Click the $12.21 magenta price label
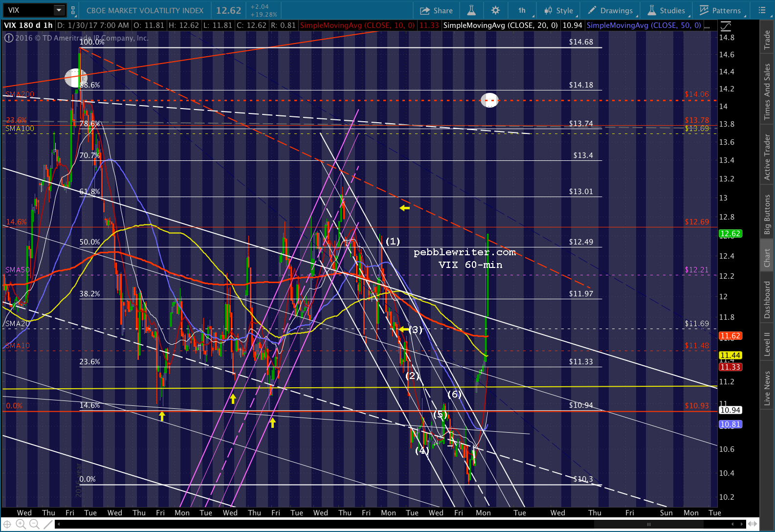Viewport: 775px width, 532px height. [697, 270]
